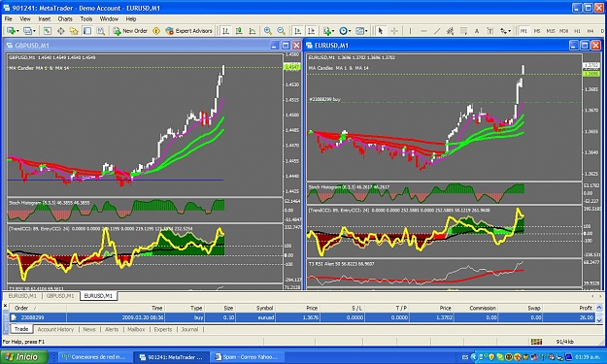Select the Horizontal Line drawing tool
607x364 pixels.
point(423,31)
